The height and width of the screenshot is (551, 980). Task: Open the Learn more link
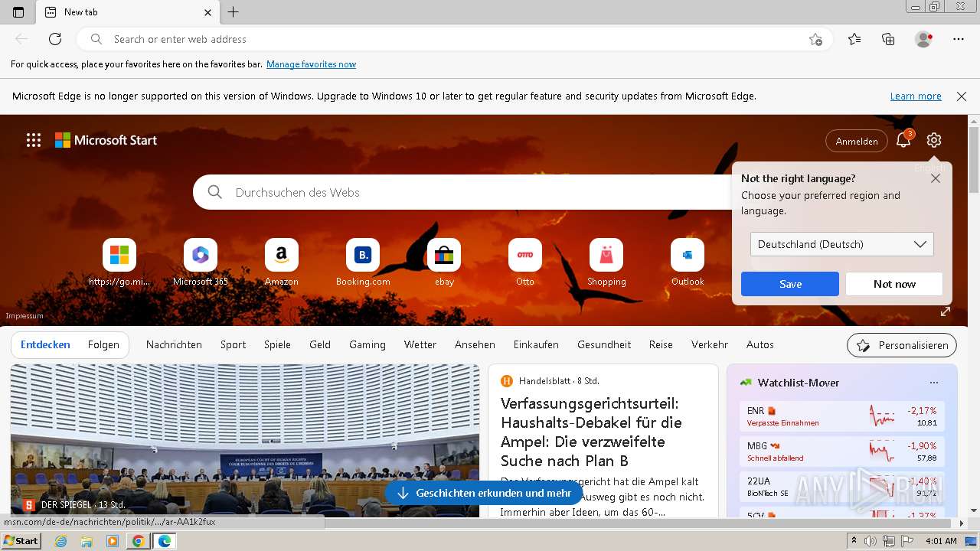tap(916, 96)
